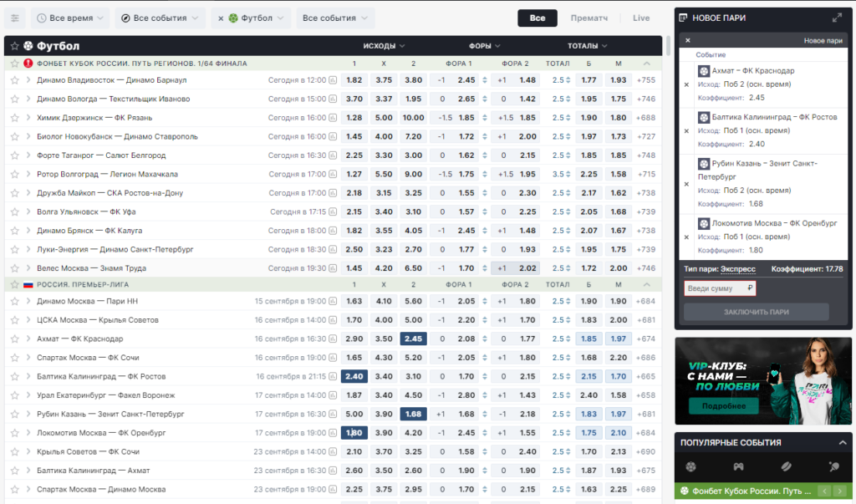Viewport: 856px width, 504px height.
Task: Open the second Все события dropdown
Action: pos(334,18)
